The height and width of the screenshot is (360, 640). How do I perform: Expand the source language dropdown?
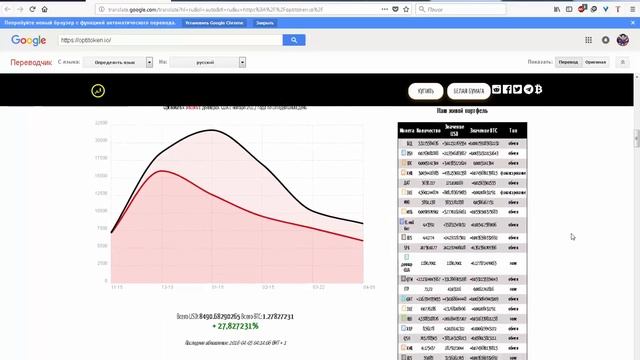click(118, 62)
